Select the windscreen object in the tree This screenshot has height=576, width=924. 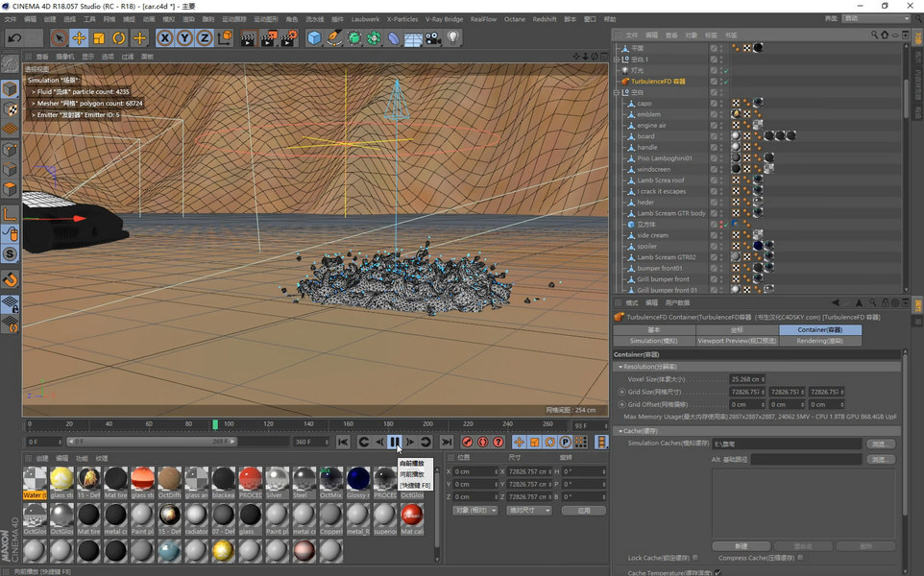[653, 169]
